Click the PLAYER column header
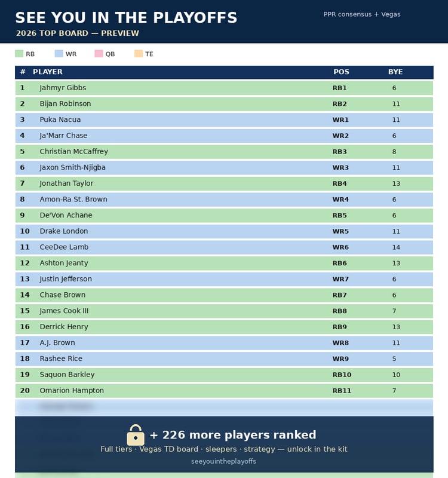The image size is (448, 478). (48, 72)
